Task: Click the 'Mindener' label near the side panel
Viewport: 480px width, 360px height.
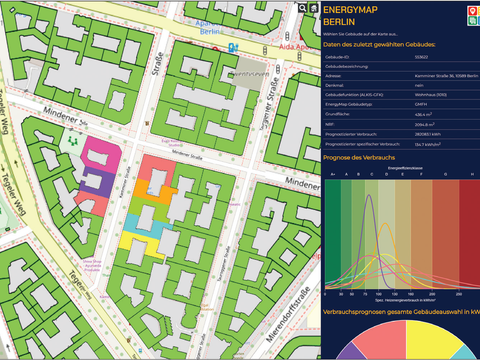Action: tap(302, 183)
